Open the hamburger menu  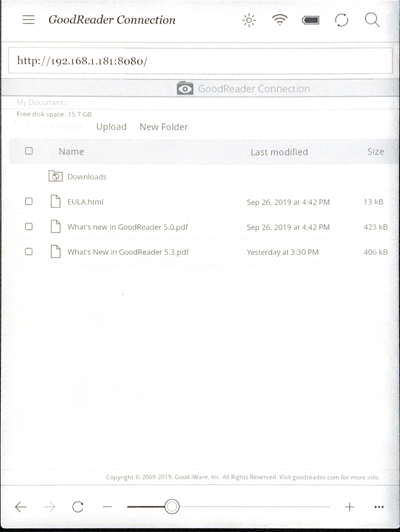coord(29,20)
